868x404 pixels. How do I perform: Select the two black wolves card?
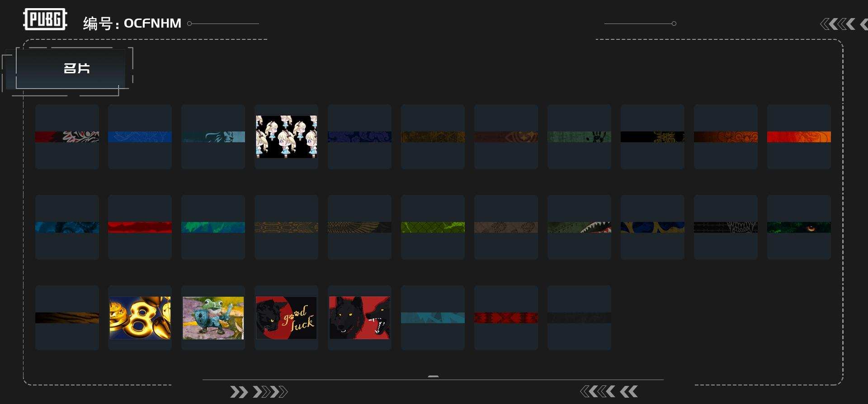tap(359, 318)
